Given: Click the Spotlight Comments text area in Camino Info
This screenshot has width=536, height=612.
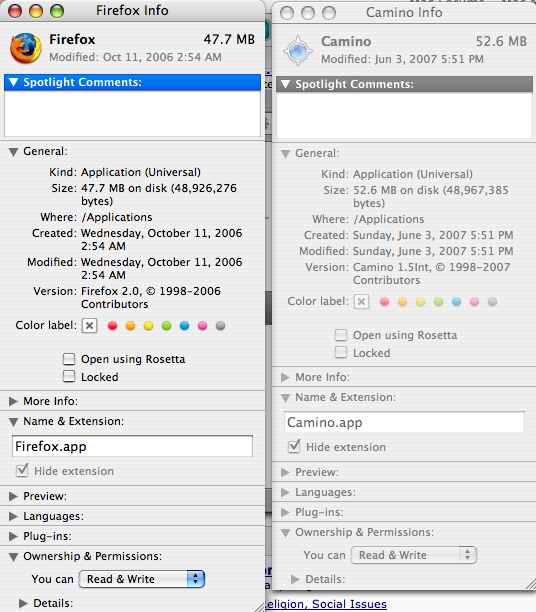Looking at the screenshot, I should click(404, 116).
